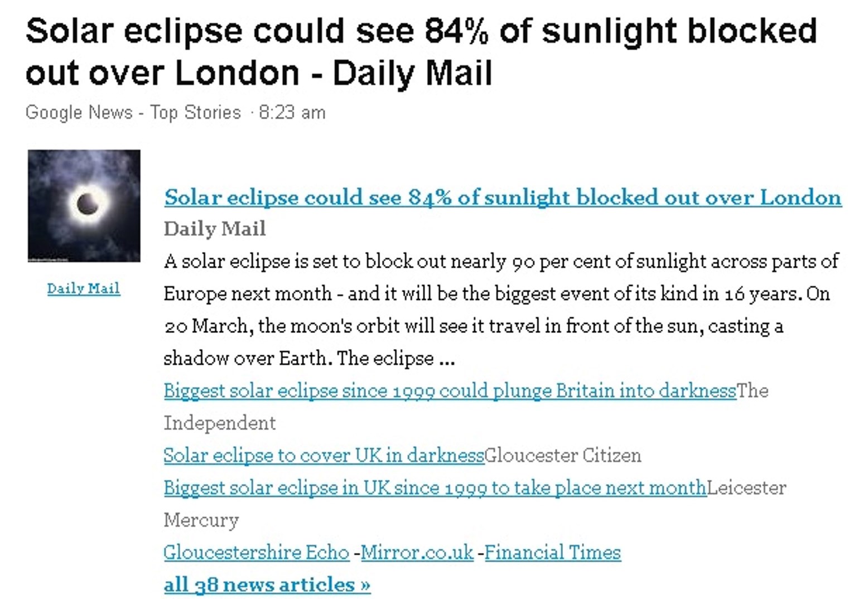Image resolution: width=868 pixels, height=599 pixels.
Task: Open 'Solar eclipse to cover UK in darkness'
Action: [324, 455]
